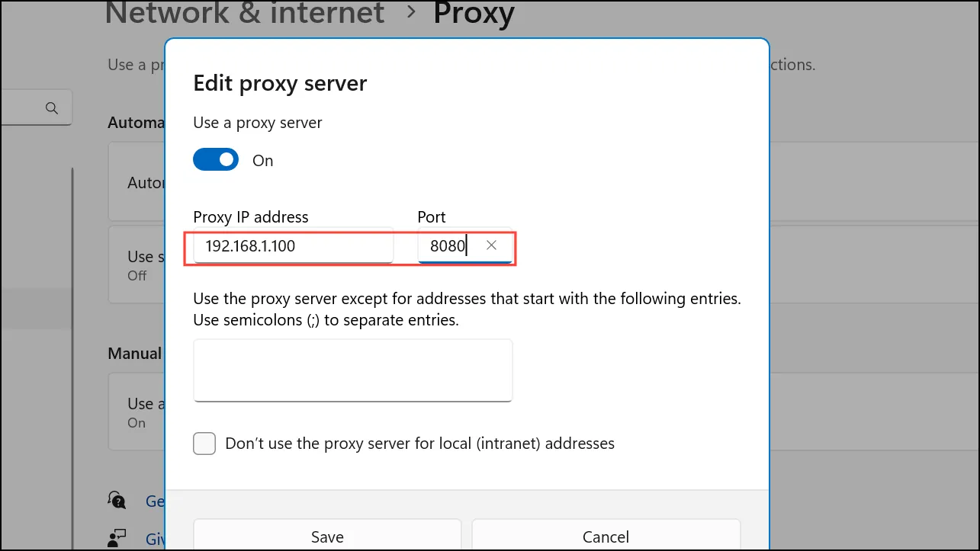
Task: Open the Get help link
Action: point(155,501)
